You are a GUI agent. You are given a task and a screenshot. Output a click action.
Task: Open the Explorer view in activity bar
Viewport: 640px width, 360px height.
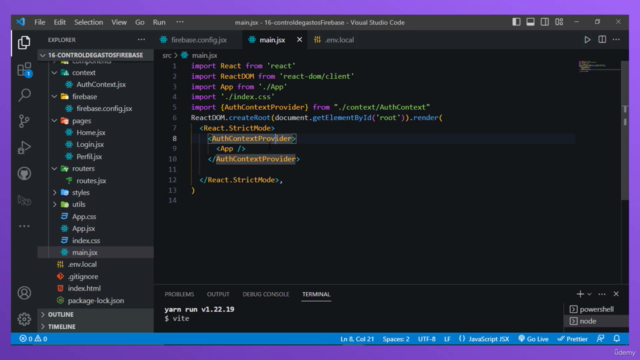click(x=24, y=42)
